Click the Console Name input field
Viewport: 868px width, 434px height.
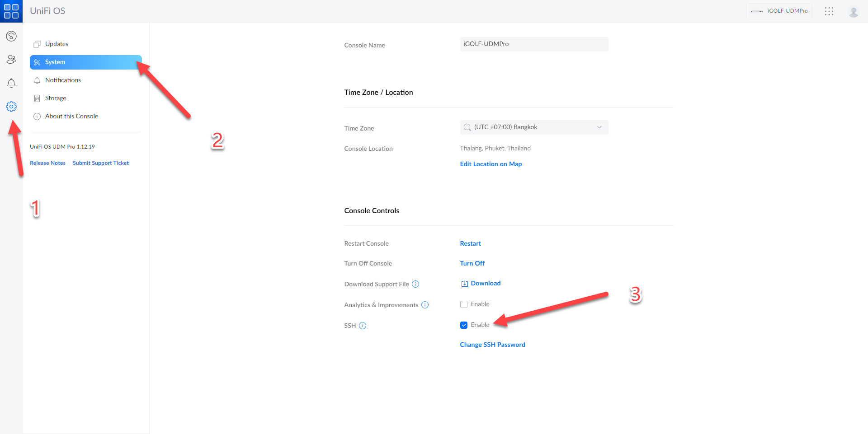pos(534,44)
